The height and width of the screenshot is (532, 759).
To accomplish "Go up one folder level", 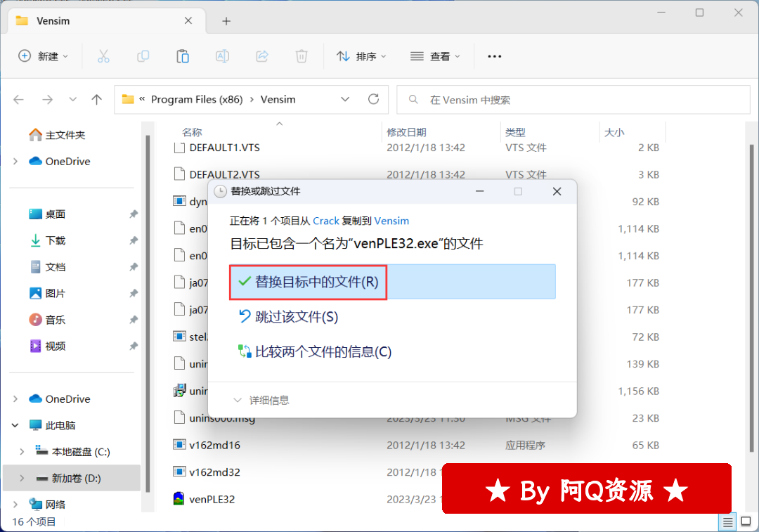I will (97, 100).
